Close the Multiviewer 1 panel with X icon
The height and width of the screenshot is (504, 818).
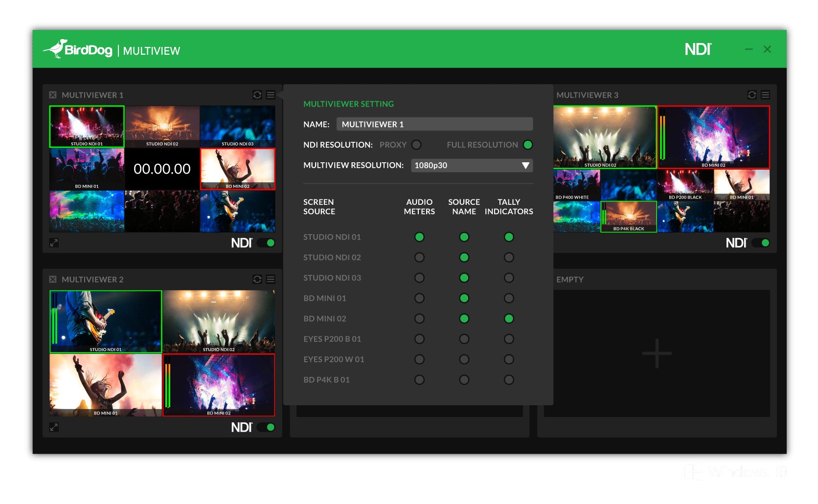tap(53, 95)
